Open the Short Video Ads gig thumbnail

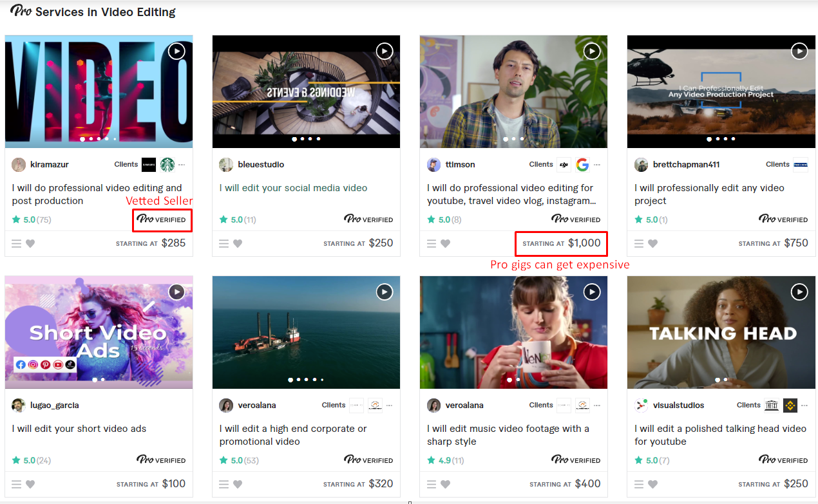point(99,332)
